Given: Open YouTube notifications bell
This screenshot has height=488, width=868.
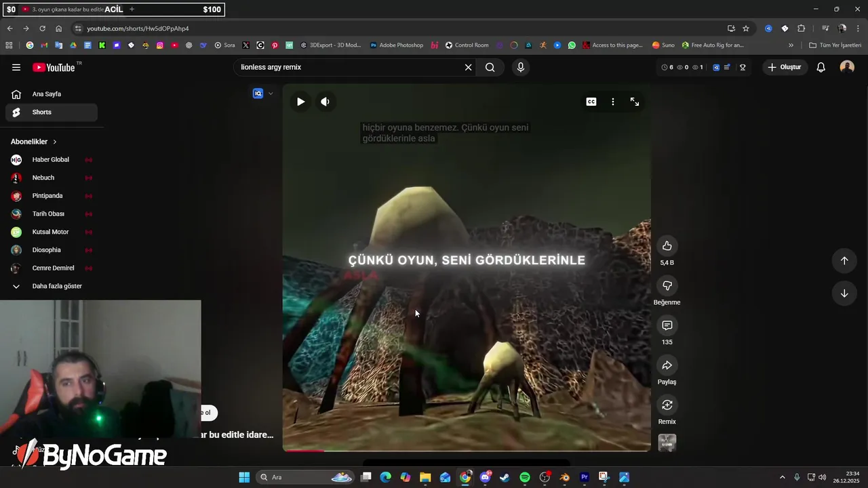Looking at the screenshot, I should click(x=821, y=67).
